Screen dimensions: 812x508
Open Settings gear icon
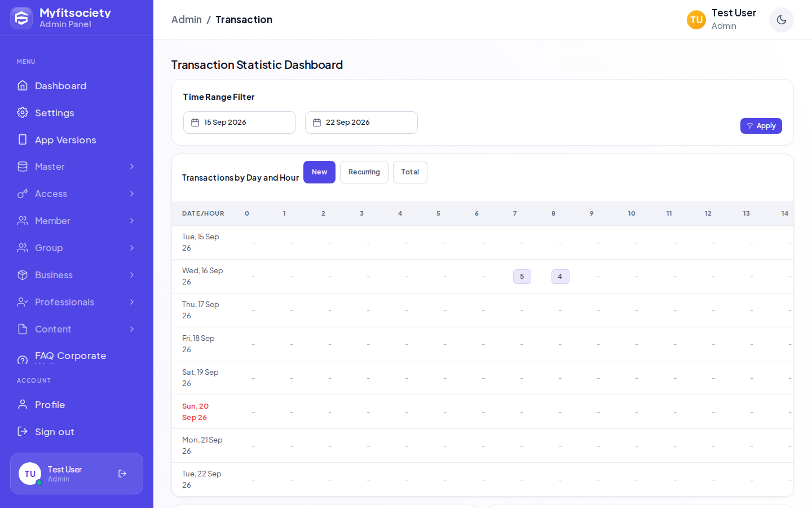23,112
